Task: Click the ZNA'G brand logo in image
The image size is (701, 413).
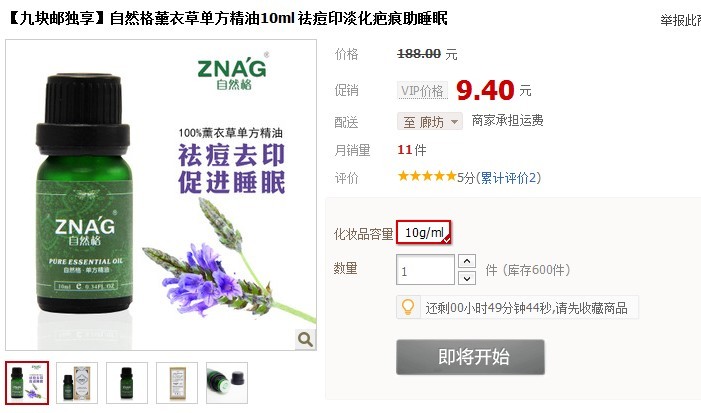Action: pyautogui.click(x=232, y=72)
